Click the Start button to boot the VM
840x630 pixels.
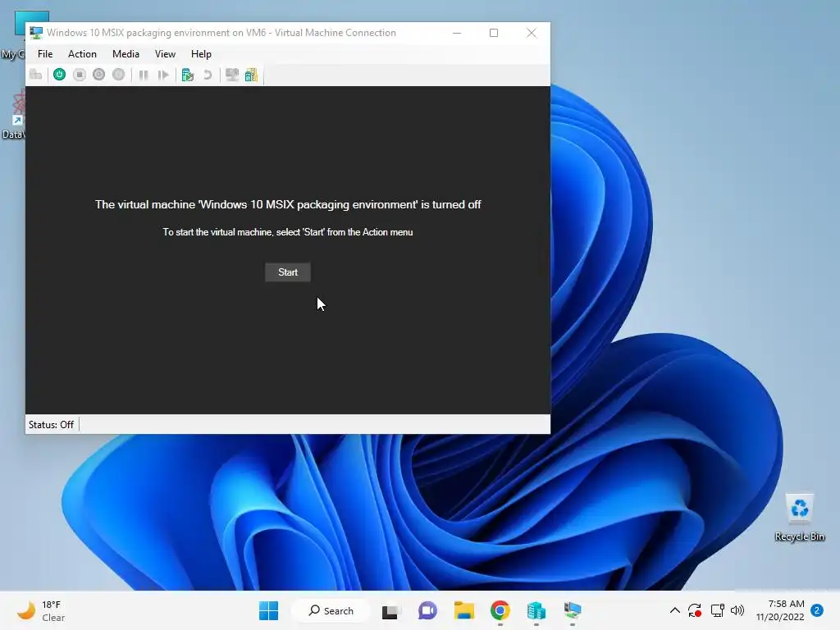pyautogui.click(x=288, y=272)
